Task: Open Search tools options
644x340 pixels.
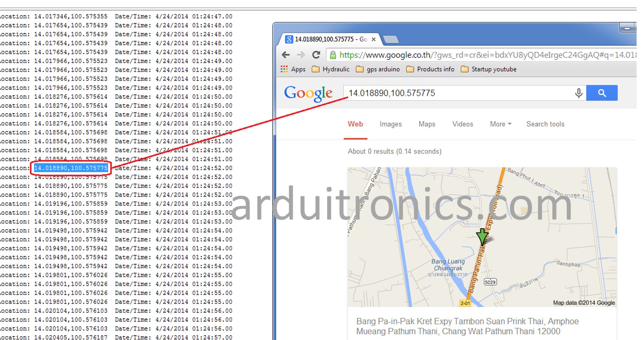Action: click(545, 124)
